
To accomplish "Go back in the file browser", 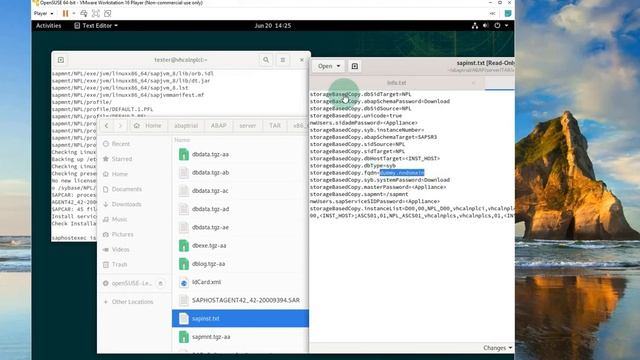I will pos(107,126).
